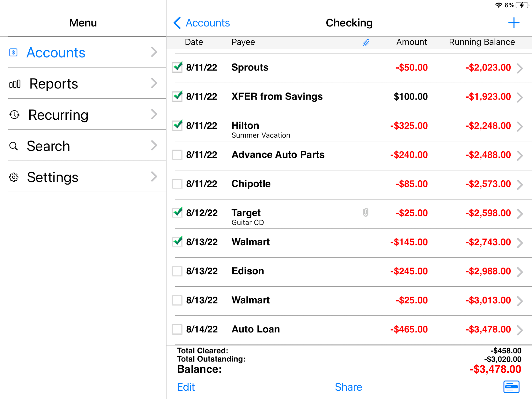532x399 pixels.
Task: Tap the plus icon to add a transaction
Action: pos(514,23)
